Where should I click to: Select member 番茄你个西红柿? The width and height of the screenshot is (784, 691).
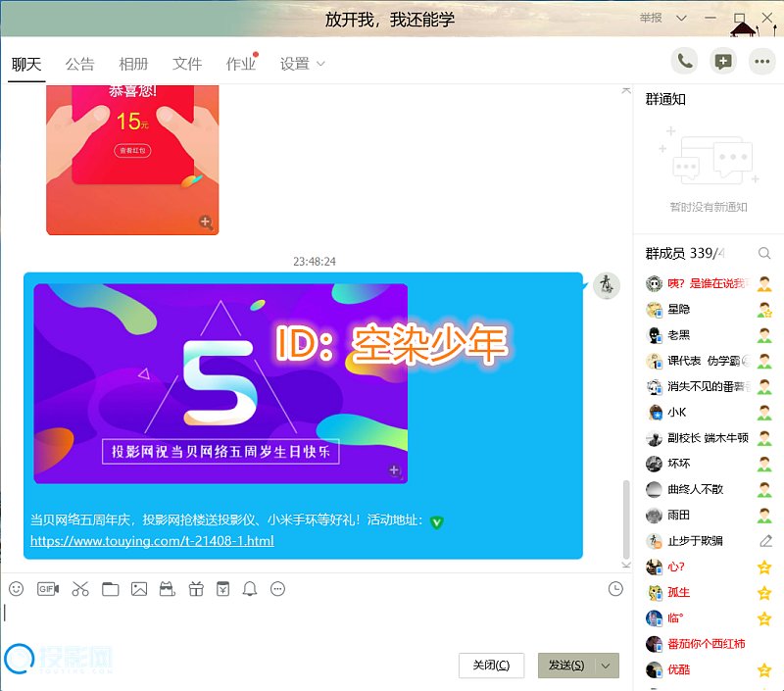tap(709, 644)
